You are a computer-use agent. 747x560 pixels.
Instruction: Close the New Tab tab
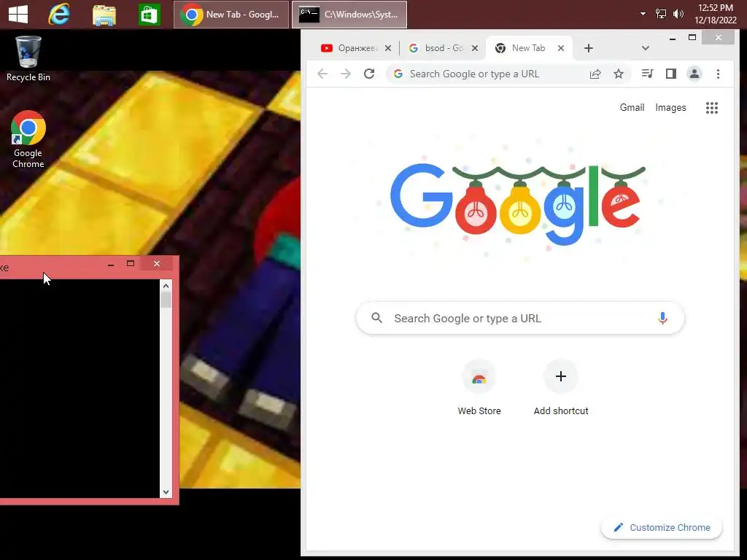[561, 48]
